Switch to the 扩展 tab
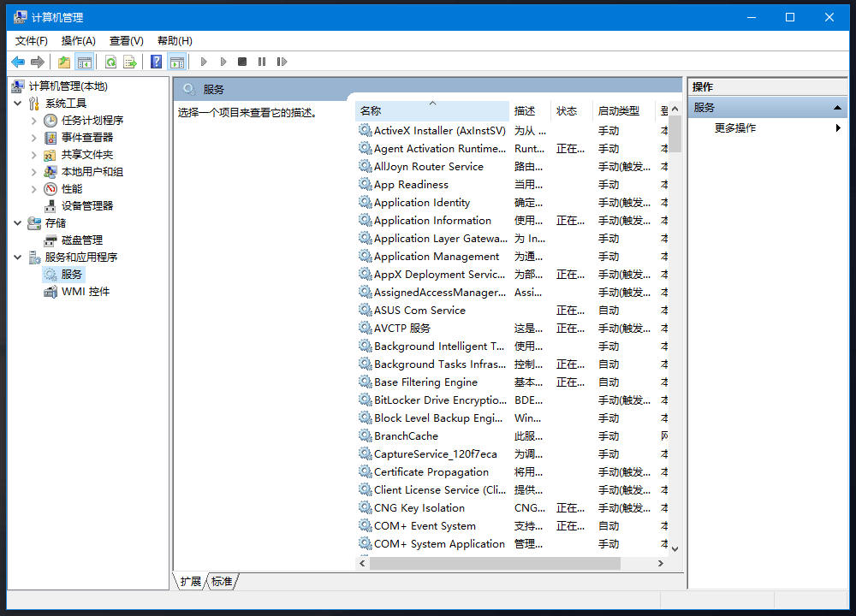Screen dimensions: 856x616 (x=191, y=582)
